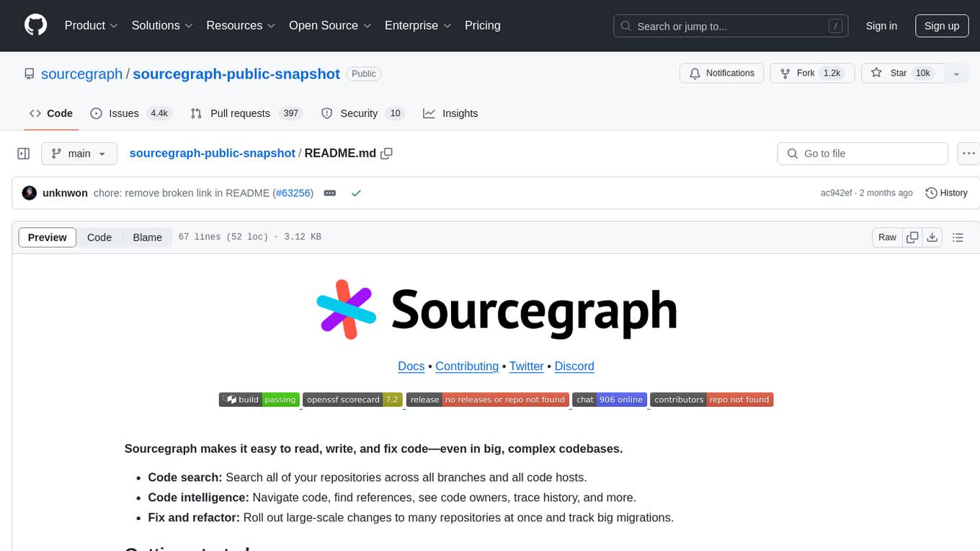Viewport: 980px width, 551px height.
Task: Focus the Search or jump to field
Action: click(x=731, y=26)
